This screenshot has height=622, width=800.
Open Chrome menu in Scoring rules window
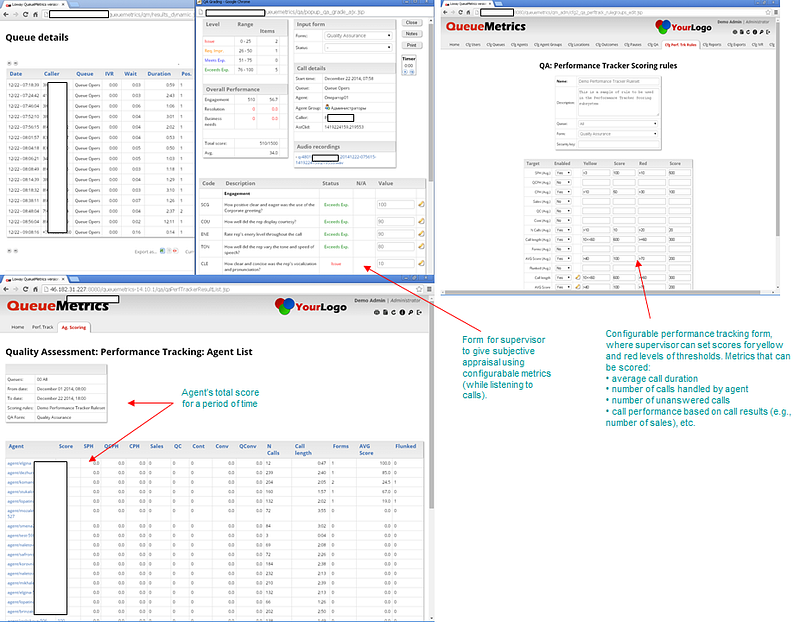[776, 12]
